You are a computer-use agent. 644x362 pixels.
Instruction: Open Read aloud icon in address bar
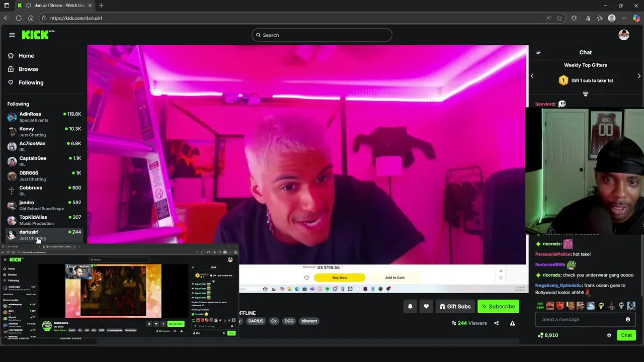548,18
